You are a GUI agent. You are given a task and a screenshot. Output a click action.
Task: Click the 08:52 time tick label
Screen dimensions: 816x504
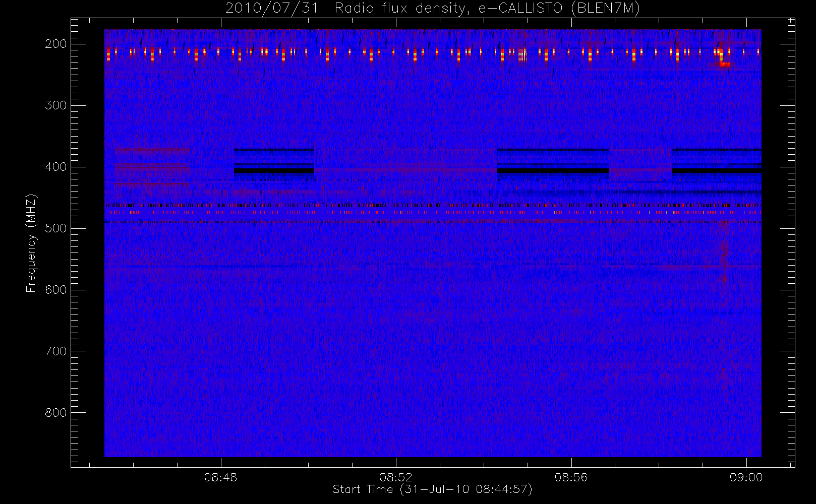(x=396, y=477)
